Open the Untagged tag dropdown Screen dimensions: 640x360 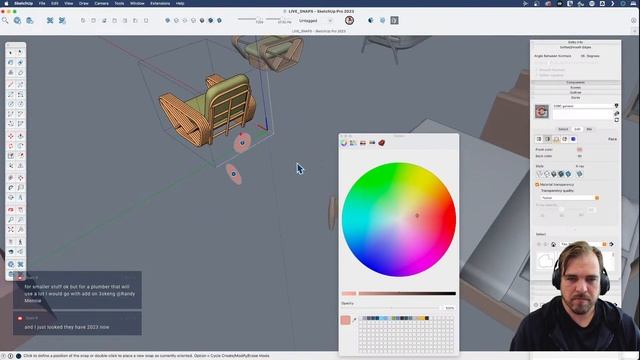tap(315, 20)
